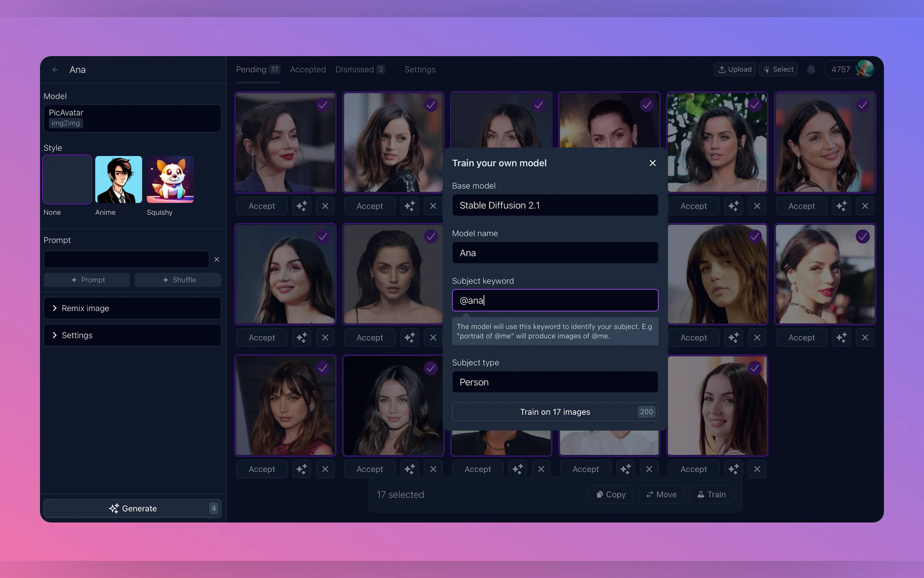Switch to the Accepted tab
The height and width of the screenshot is (578, 924).
pyautogui.click(x=307, y=70)
